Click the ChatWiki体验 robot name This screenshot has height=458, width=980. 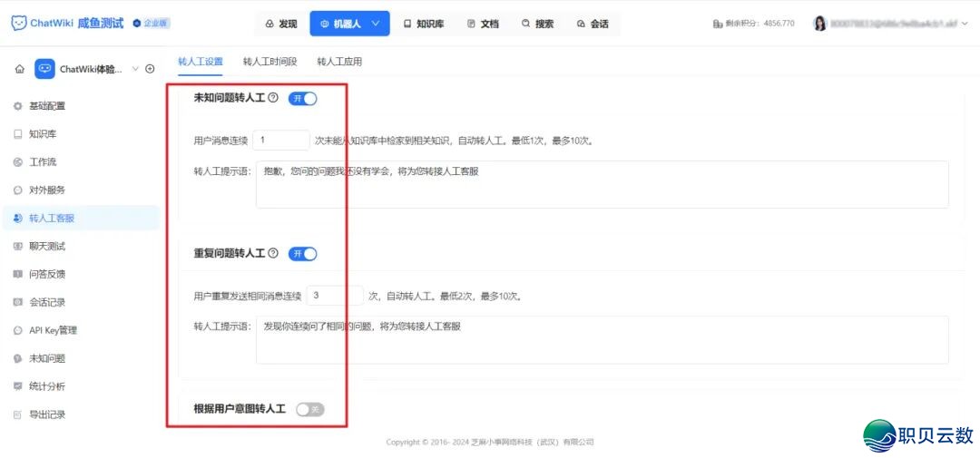point(92,69)
